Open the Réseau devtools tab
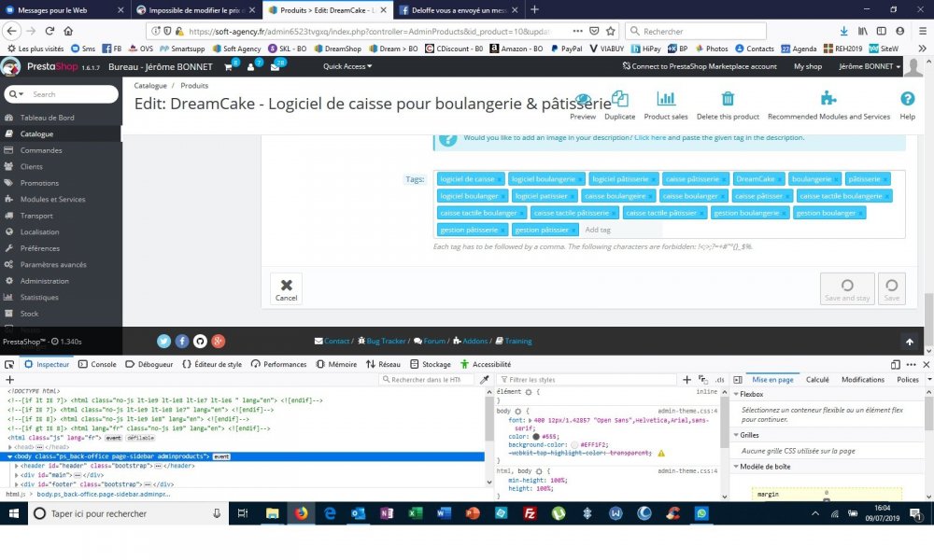The height and width of the screenshot is (560, 934). coord(383,364)
